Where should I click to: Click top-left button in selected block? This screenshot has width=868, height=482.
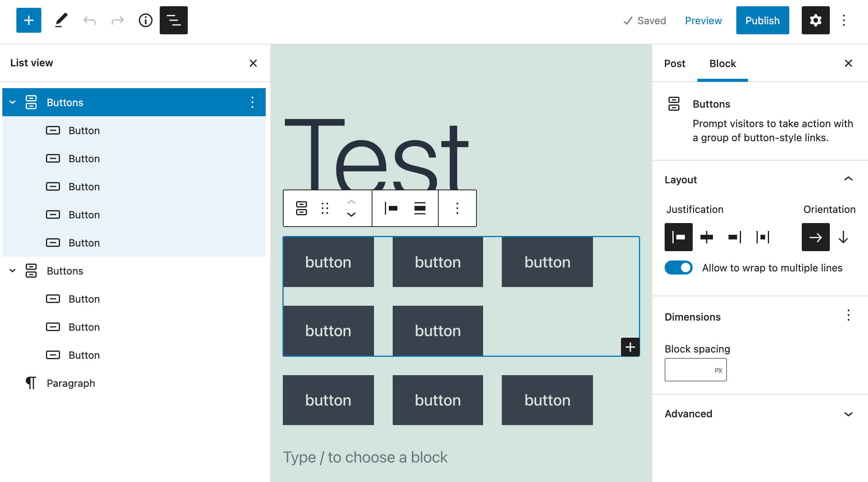[x=328, y=262]
